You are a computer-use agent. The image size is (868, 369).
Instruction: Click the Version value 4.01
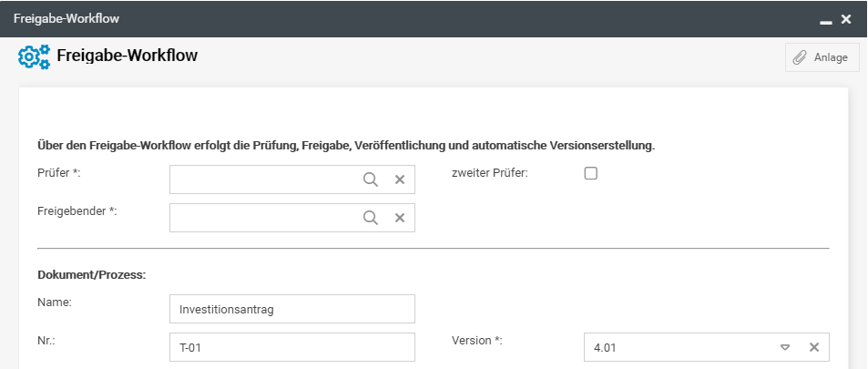(x=605, y=347)
